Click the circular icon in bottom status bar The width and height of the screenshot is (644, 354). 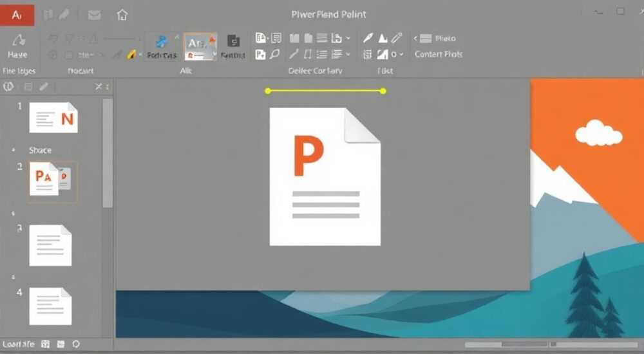[76, 344]
